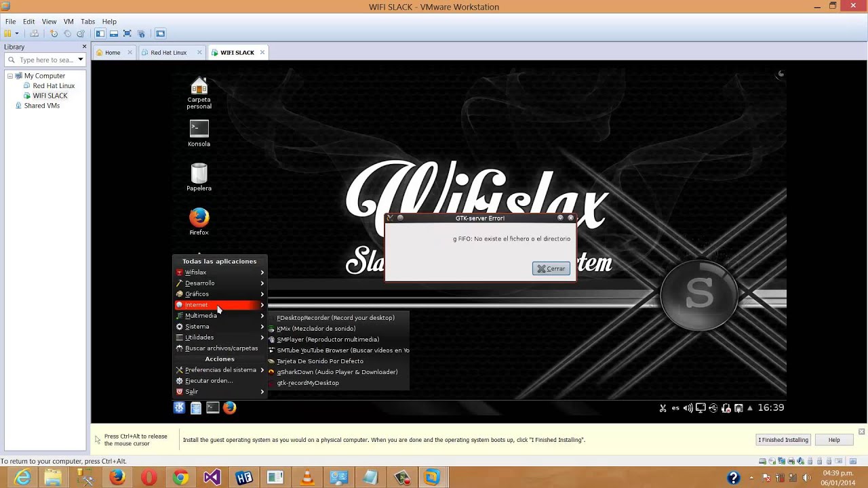Open the View menu
The height and width of the screenshot is (488, 868).
[x=49, y=22]
